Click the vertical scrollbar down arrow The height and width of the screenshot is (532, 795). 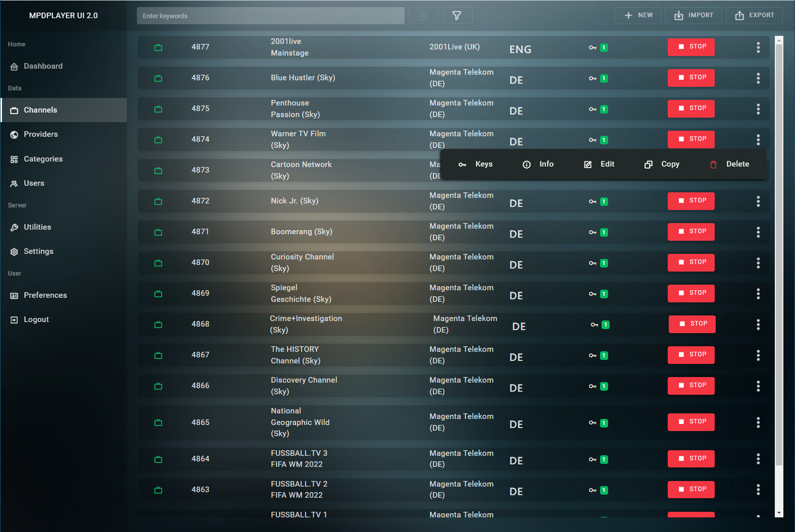click(779, 513)
